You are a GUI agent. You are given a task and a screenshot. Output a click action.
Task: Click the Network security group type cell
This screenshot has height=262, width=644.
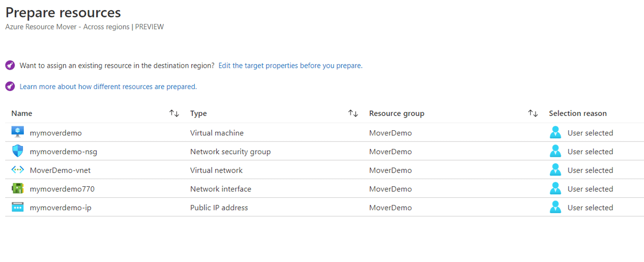(x=230, y=152)
